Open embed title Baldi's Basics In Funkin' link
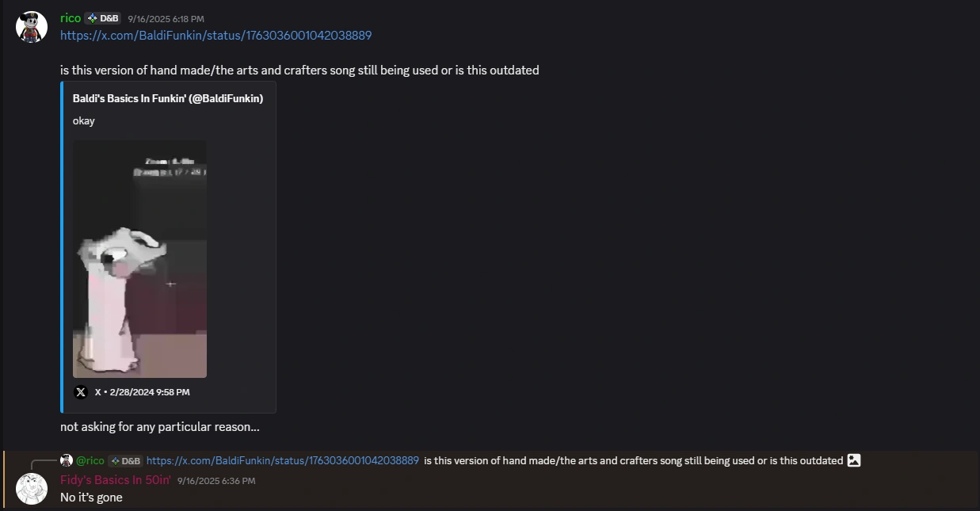This screenshot has height=511, width=980. tap(168, 98)
